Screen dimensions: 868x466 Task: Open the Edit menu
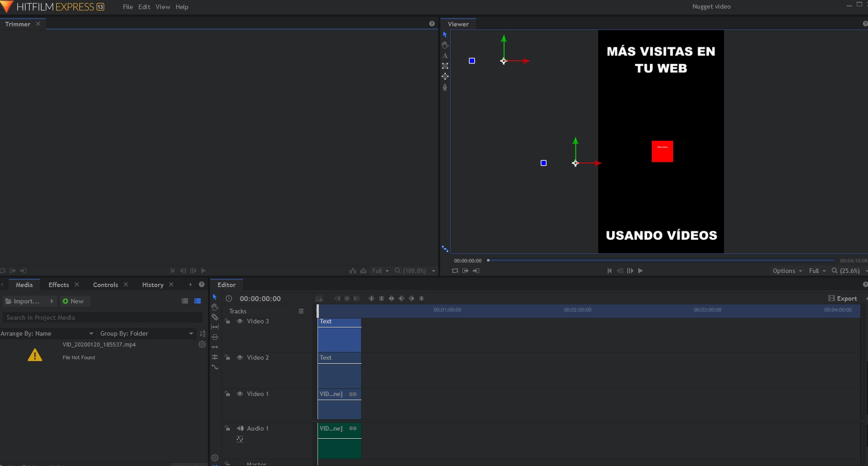[x=144, y=7]
